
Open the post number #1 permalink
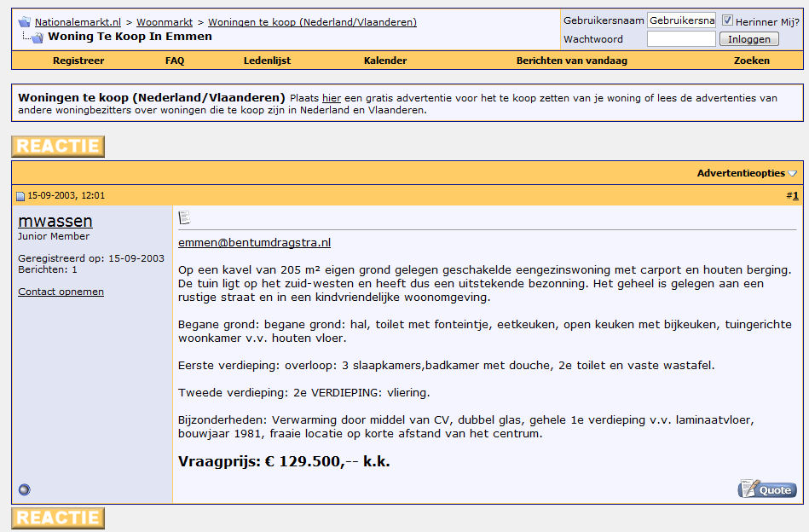pos(795,195)
